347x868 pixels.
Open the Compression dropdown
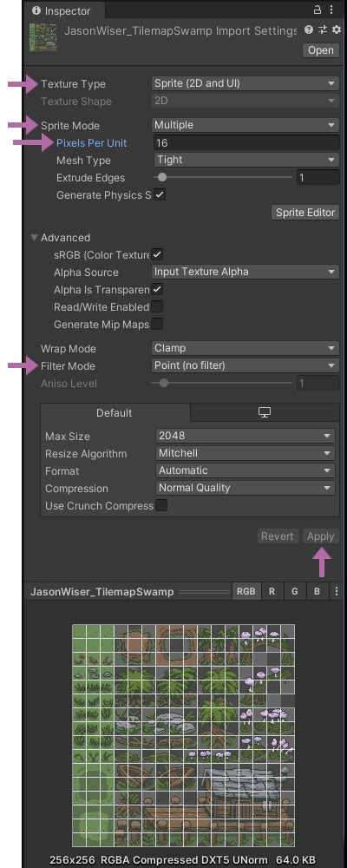(x=246, y=488)
